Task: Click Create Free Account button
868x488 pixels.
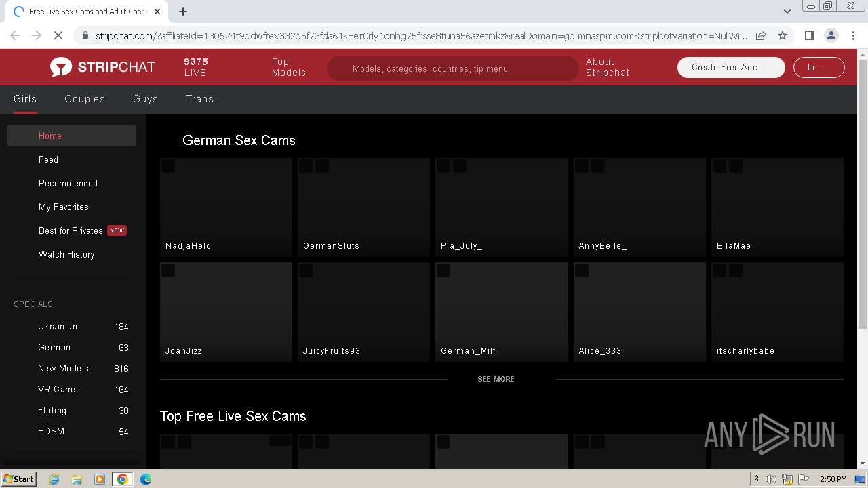Action: coord(731,67)
